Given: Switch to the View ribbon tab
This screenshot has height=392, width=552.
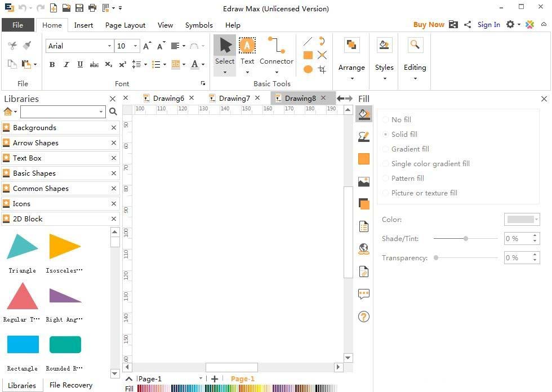Looking at the screenshot, I should 165,25.
